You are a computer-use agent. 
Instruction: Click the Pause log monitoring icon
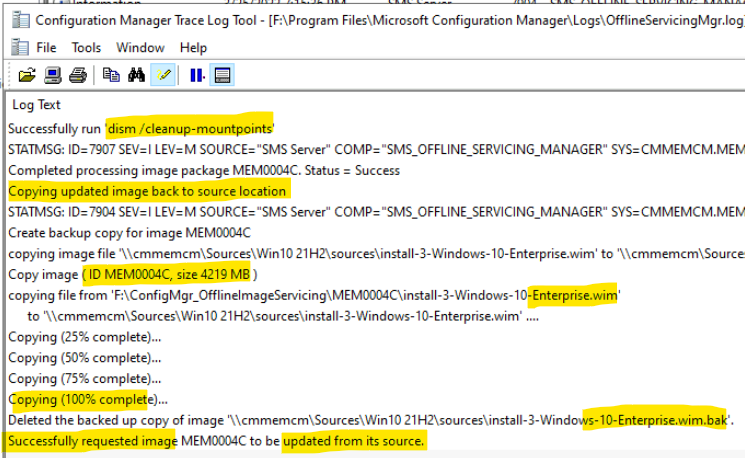196,75
